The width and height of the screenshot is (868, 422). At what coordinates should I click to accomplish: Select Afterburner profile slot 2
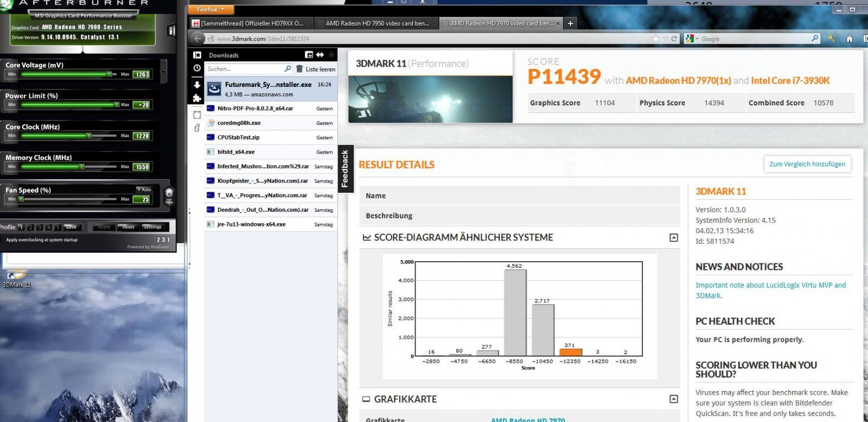pos(30,227)
